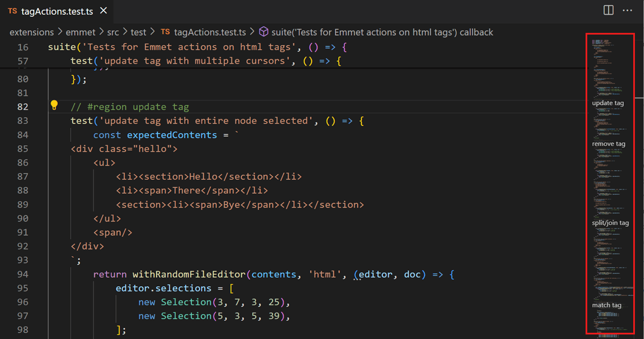Click the 'test' breadcrumb folder segment
This screenshot has width=644, height=339.
pos(138,32)
